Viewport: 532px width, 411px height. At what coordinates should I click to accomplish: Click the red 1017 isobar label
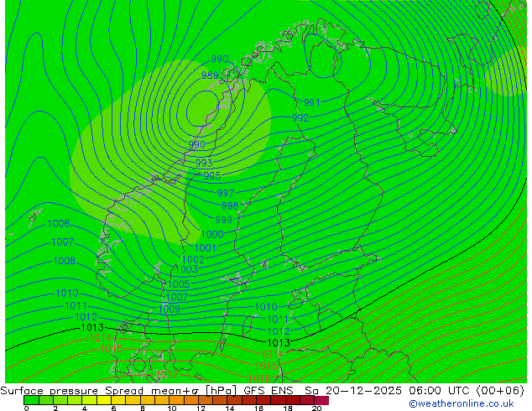click(x=167, y=374)
